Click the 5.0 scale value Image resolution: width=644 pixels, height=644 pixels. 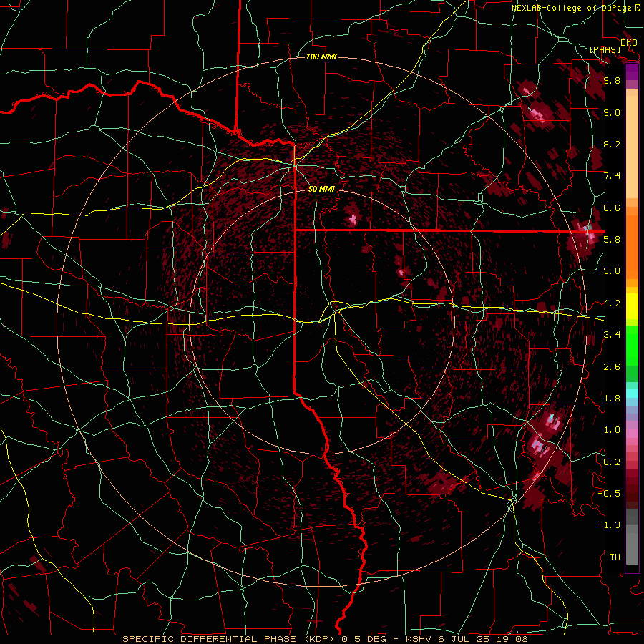[612, 271]
